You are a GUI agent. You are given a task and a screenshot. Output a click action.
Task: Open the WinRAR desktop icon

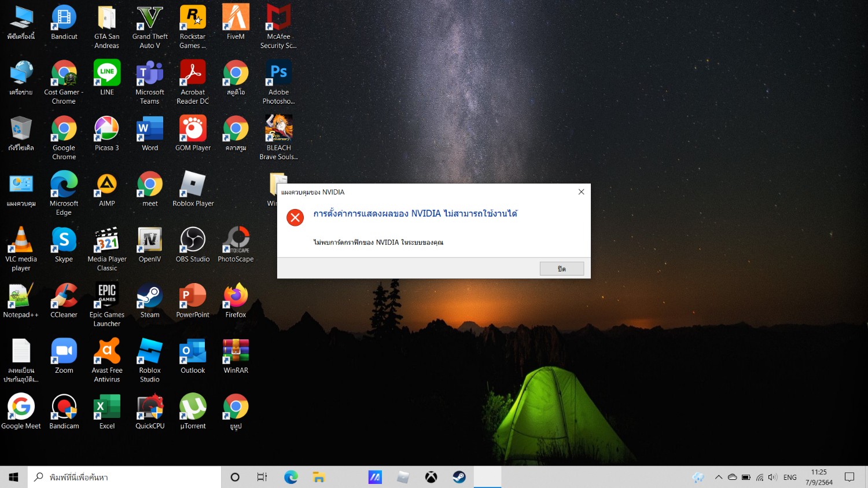[x=236, y=356]
